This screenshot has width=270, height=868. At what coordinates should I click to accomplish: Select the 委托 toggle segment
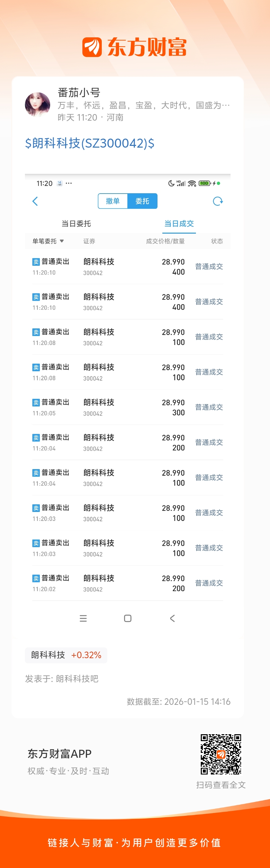pos(142,201)
